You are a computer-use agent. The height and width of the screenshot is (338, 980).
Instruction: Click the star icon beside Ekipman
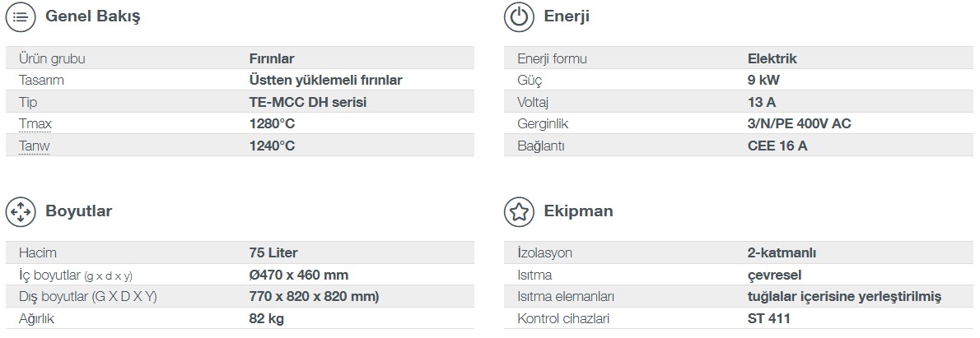coord(519,211)
